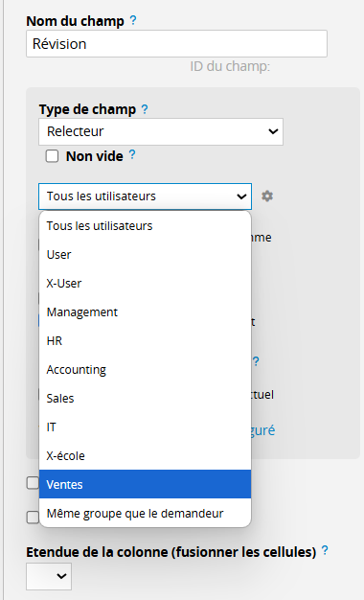Choose the X-User option
This screenshot has height=600, width=364.
(145, 283)
